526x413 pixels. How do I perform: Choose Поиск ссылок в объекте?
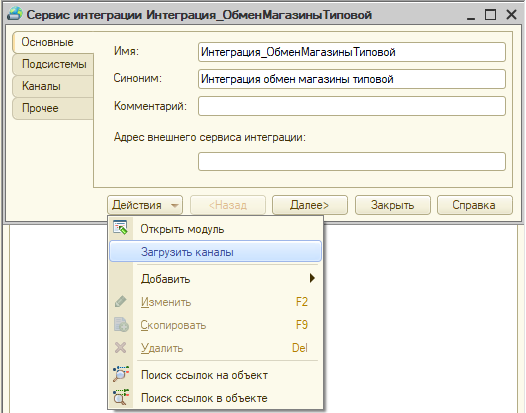click(215, 398)
